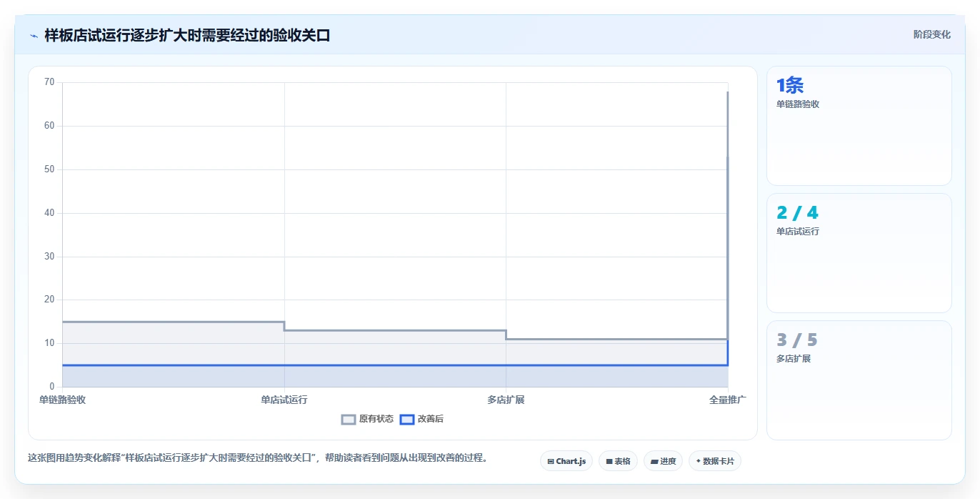Screen dimensions: 980x499
Task: Click the y-axis value 50
Action: (49, 169)
